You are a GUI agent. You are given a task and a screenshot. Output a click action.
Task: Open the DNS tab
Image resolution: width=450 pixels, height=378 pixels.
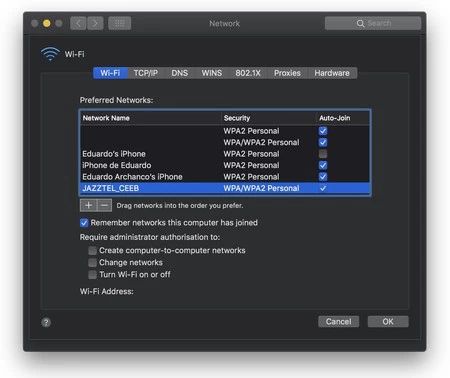(180, 73)
